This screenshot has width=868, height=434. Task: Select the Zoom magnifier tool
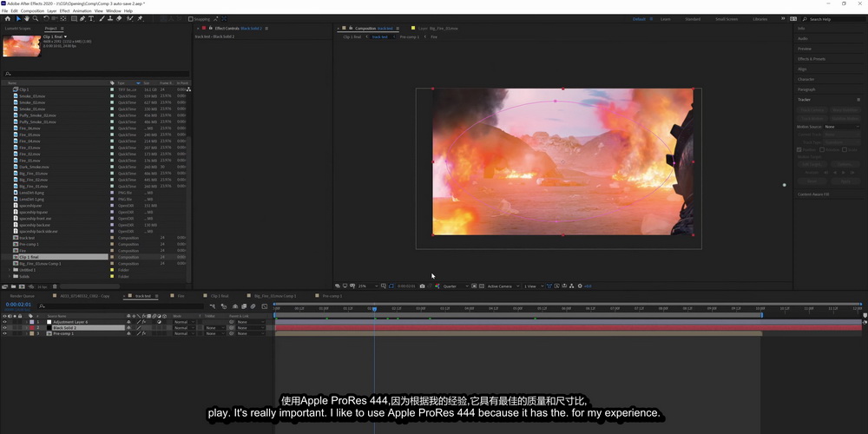[35, 19]
